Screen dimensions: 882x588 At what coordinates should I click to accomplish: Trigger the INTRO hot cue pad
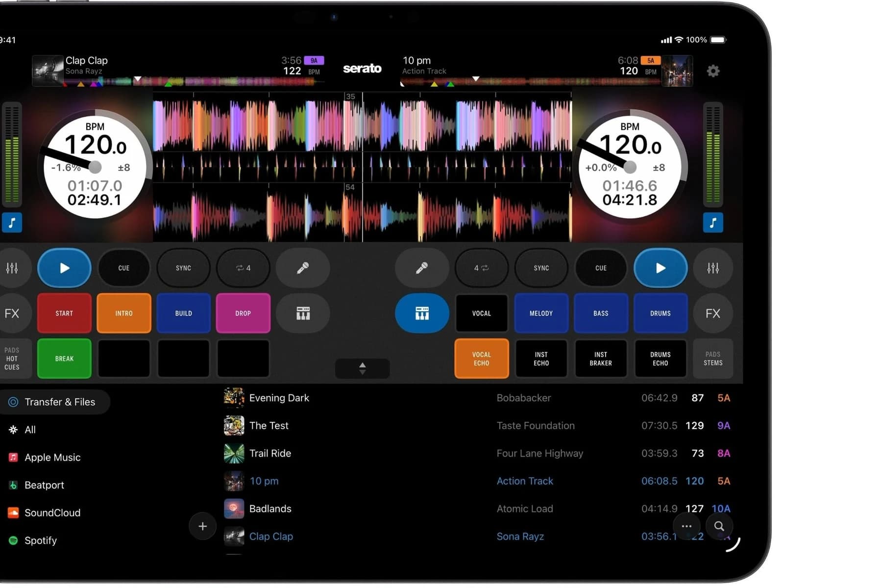[x=124, y=313]
